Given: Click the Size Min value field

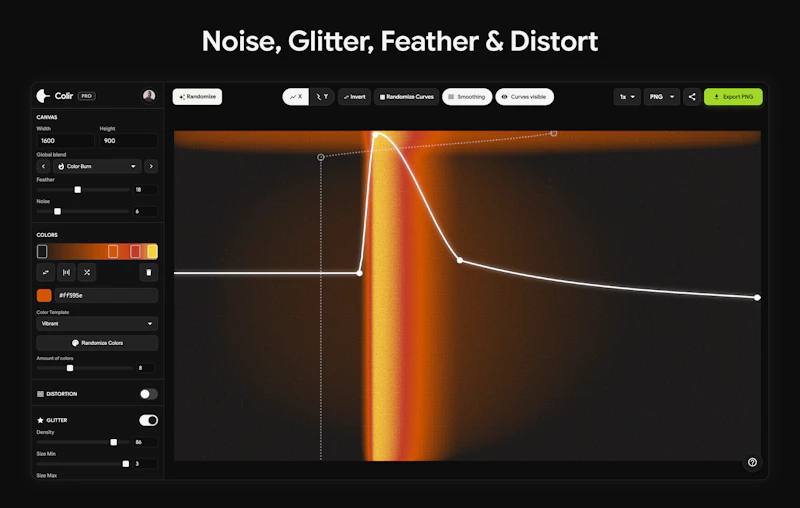Looking at the screenshot, I should pyautogui.click(x=145, y=464).
